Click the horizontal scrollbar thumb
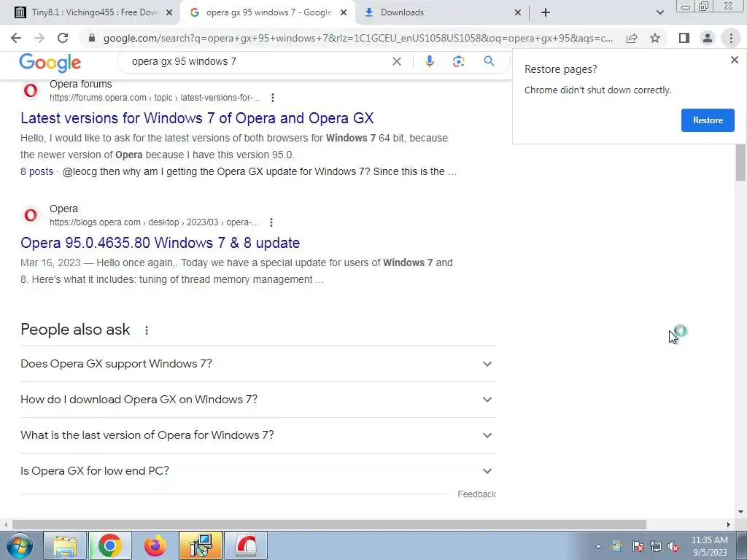 (329, 524)
